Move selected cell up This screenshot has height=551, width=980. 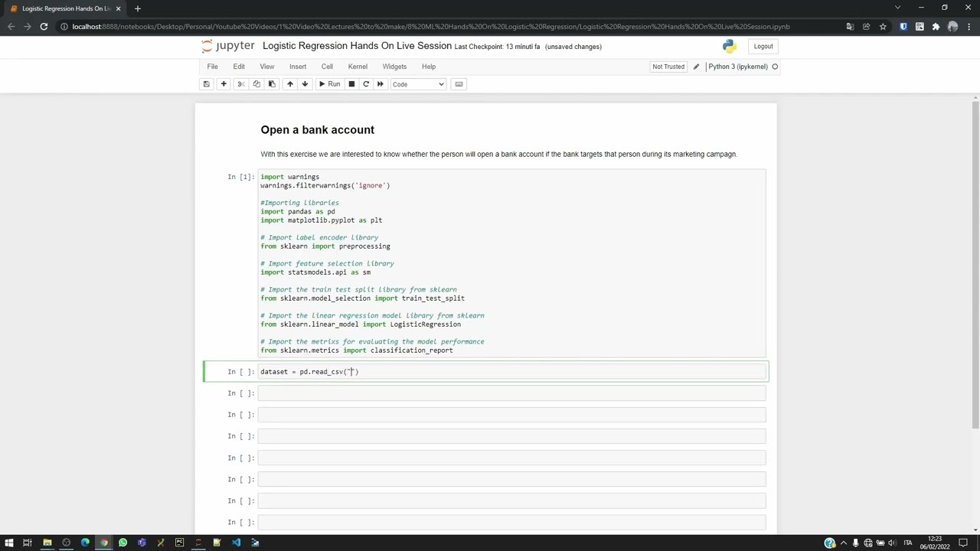click(x=289, y=84)
